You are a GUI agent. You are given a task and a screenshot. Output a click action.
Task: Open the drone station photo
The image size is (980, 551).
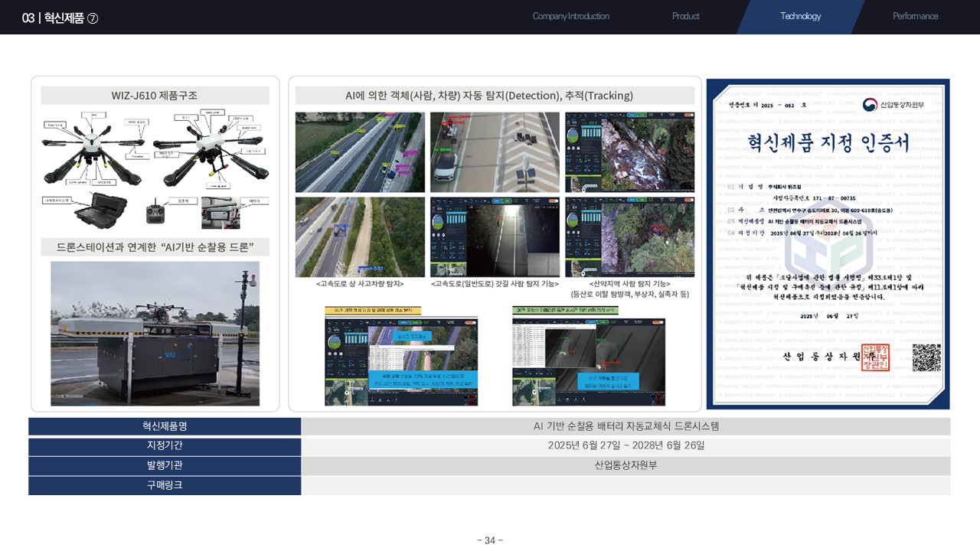[x=155, y=334]
